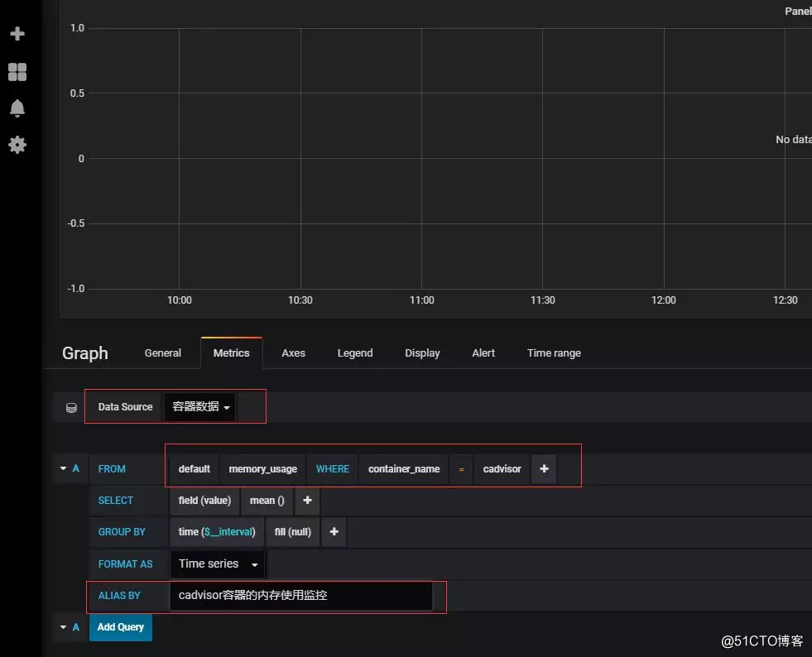Click the time ($__interval) segment

coord(217,532)
